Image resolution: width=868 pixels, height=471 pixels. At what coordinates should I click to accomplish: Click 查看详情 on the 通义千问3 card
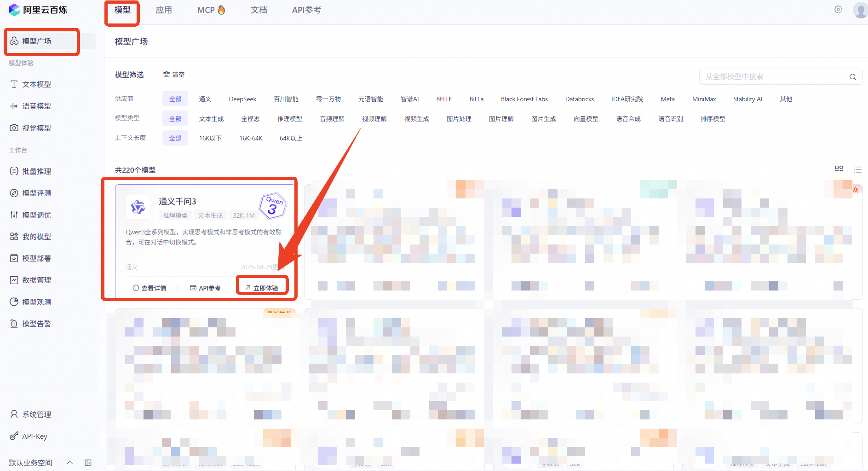click(x=149, y=288)
